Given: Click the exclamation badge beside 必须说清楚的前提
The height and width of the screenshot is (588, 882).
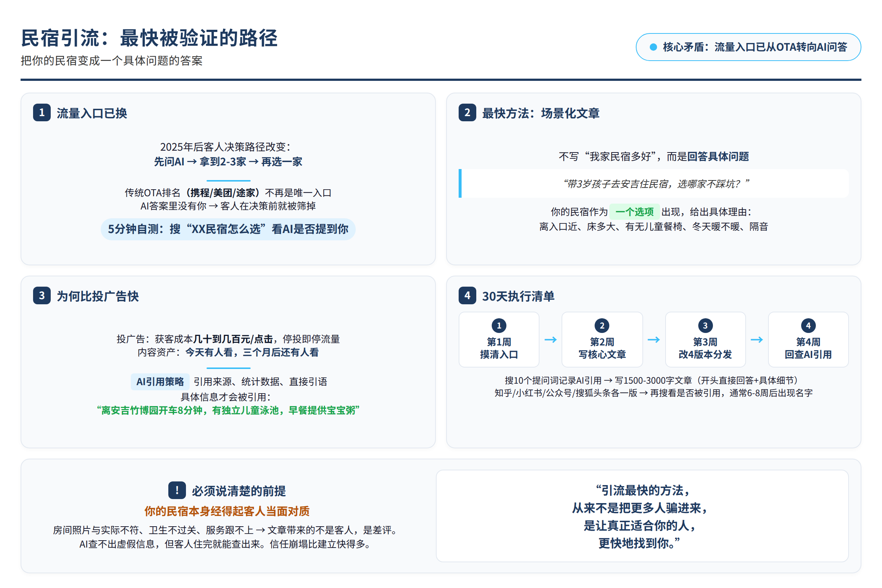Looking at the screenshot, I should 177,490.
